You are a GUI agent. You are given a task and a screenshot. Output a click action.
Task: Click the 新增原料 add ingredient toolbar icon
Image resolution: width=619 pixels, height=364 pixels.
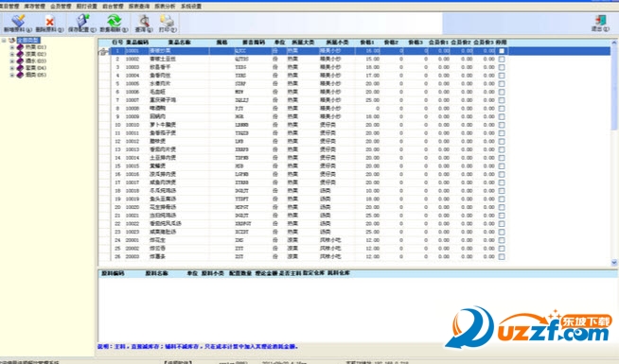18,20
